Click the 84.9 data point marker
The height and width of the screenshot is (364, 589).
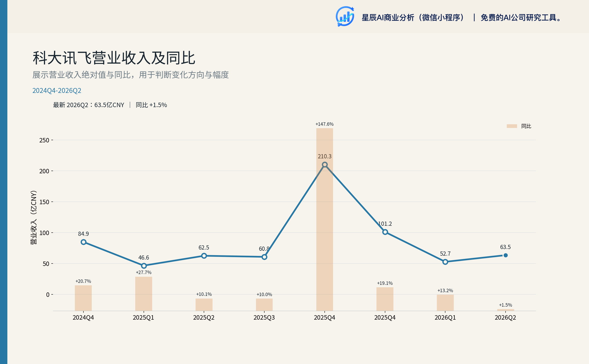click(x=83, y=242)
